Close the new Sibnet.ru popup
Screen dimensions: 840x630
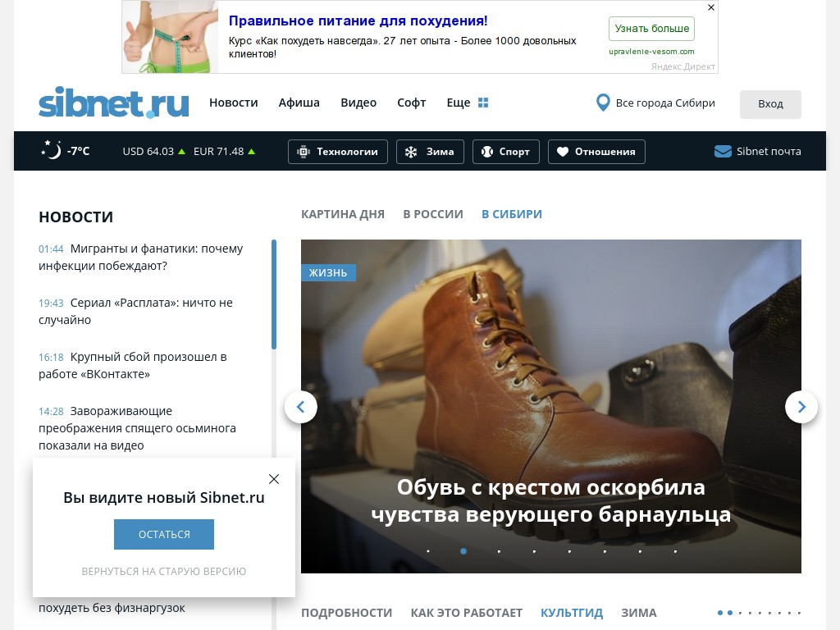(x=274, y=479)
